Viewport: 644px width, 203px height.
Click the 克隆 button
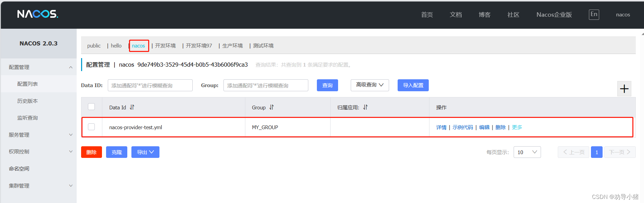tap(117, 152)
